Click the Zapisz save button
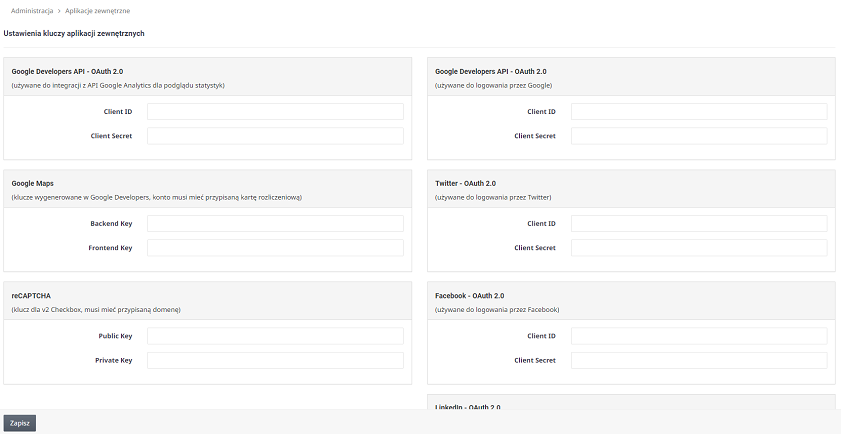Image resolution: width=841 pixels, height=434 pixels. (20, 423)
